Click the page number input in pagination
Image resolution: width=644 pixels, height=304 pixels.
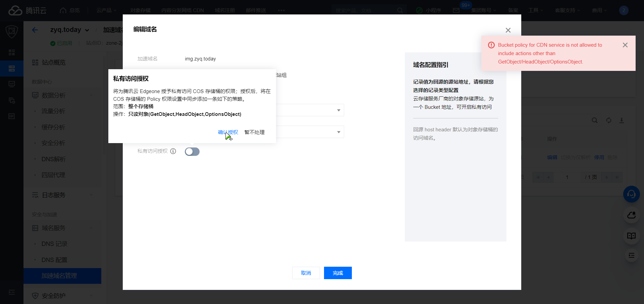(x=567, y=177)
